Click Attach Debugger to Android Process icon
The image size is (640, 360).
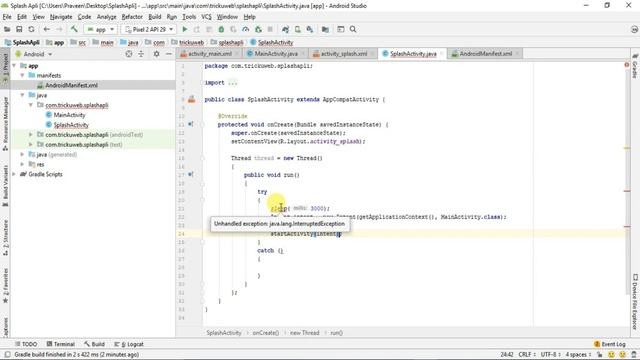(x=258, y=29)
